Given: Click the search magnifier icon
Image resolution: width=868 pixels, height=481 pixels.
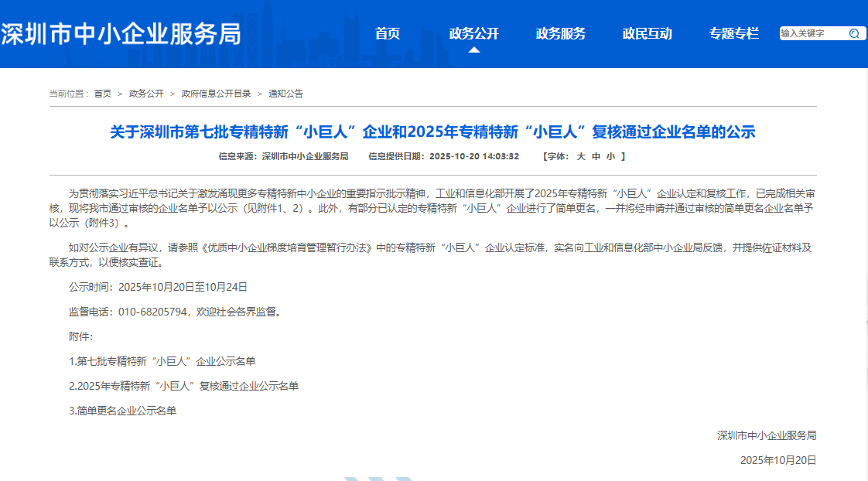Looking at the screenshot, I should 855,33.
